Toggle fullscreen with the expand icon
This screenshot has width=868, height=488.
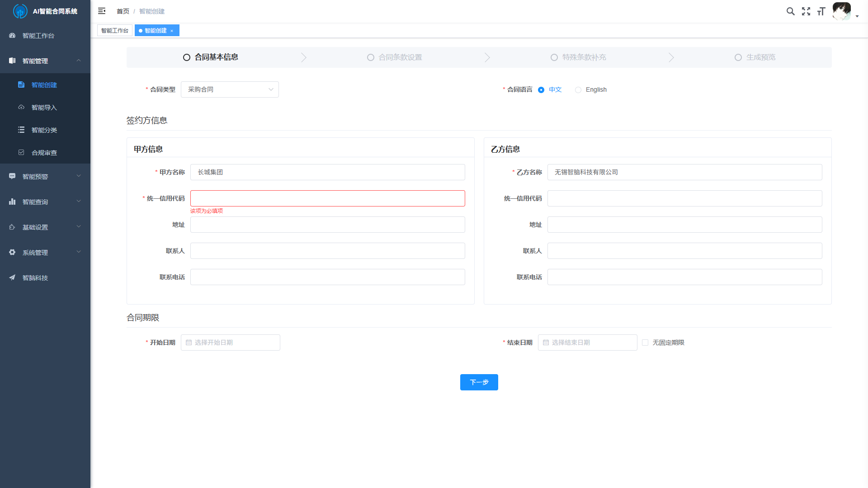point(806,11)
